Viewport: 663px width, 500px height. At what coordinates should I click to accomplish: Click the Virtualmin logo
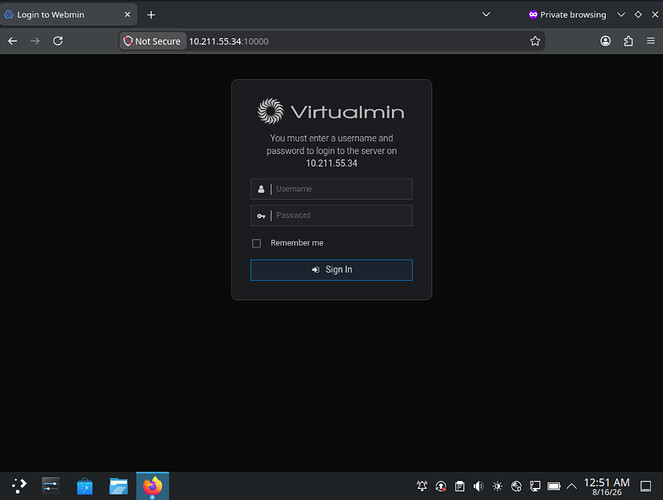[331, 111]
